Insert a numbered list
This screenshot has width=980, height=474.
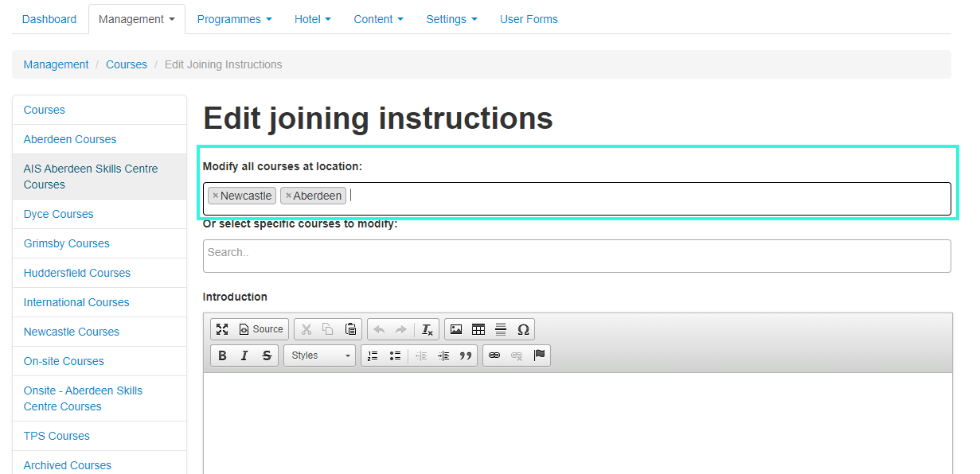pyautogui.click(x=373, y=355)
